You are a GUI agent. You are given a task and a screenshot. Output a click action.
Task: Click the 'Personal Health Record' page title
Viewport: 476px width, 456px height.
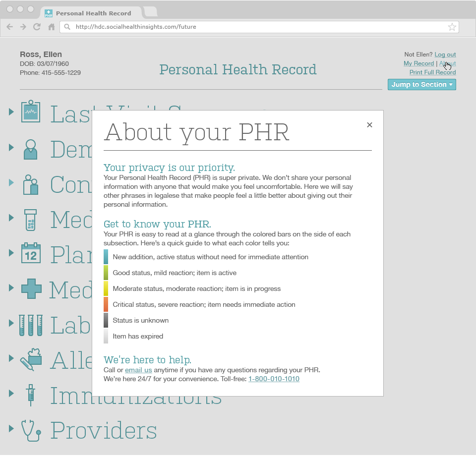(x=238, y=69)
